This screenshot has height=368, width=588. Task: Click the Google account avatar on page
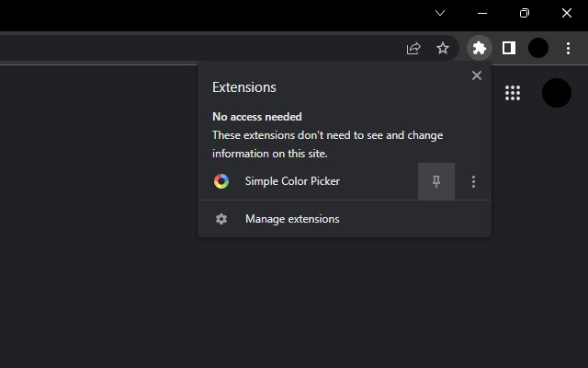557,93
